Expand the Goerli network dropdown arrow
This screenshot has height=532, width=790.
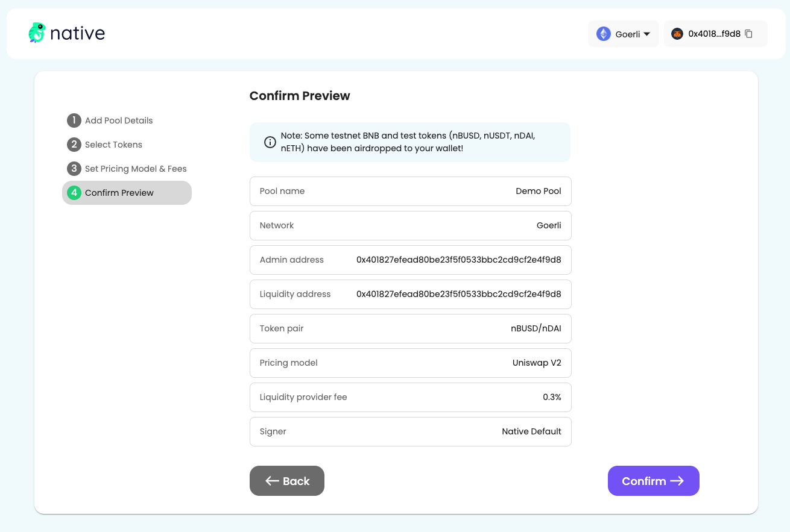[x=646, y=34]
